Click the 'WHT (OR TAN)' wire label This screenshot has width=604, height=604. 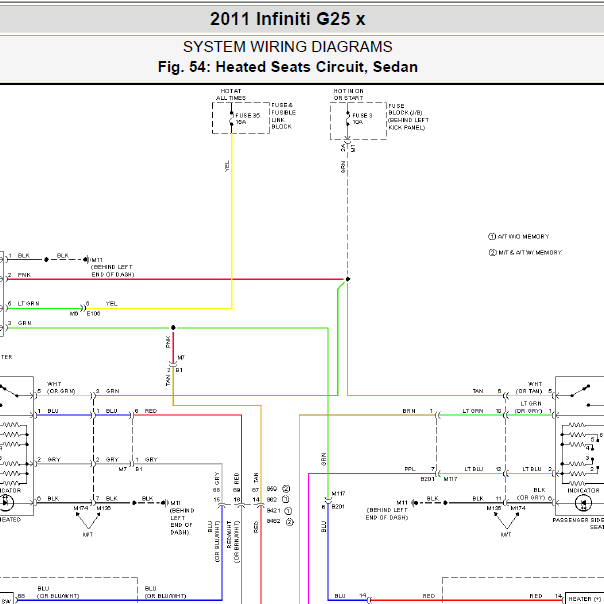529,388
